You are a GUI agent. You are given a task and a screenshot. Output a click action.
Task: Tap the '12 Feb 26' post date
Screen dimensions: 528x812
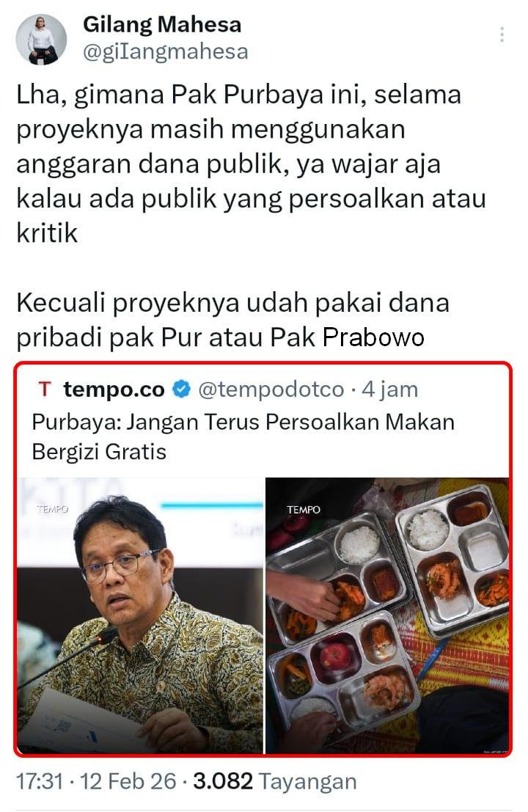[128, 781]
